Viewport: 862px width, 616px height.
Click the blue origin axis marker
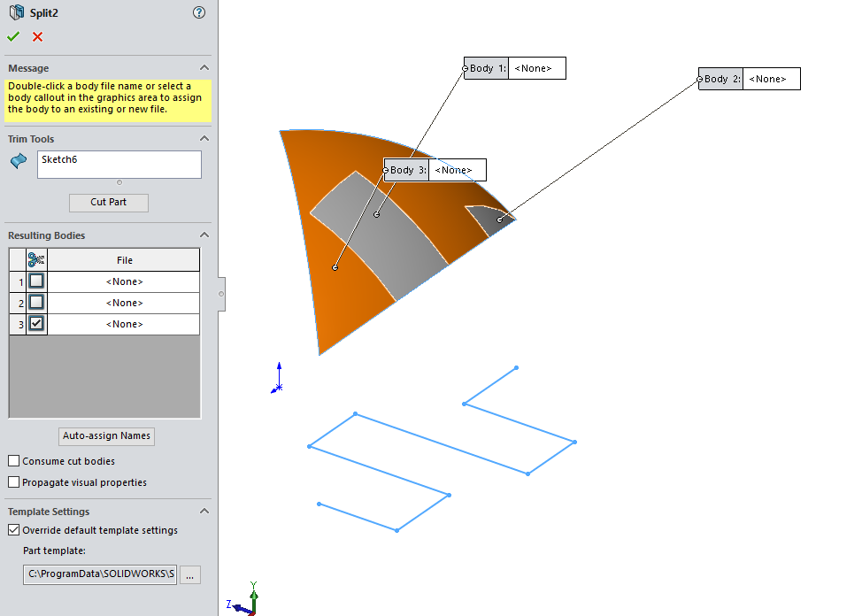tap(279, 379)
